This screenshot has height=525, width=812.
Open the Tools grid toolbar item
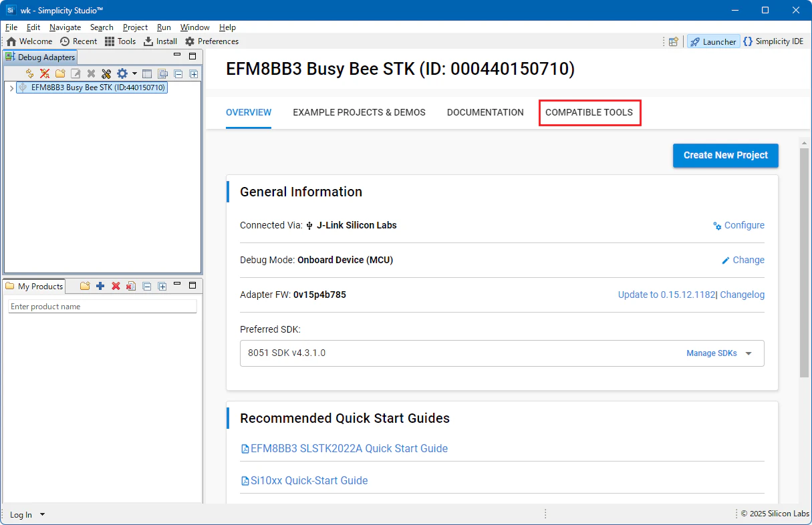pyautogui.click(x=120, y=41)
